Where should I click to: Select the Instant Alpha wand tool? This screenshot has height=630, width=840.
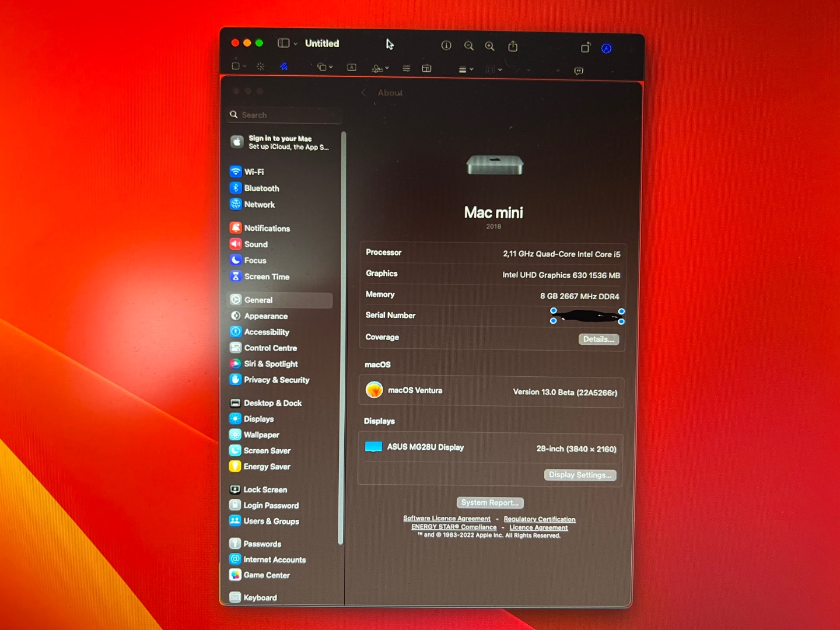pyautogui.click(x=261, y=66)
